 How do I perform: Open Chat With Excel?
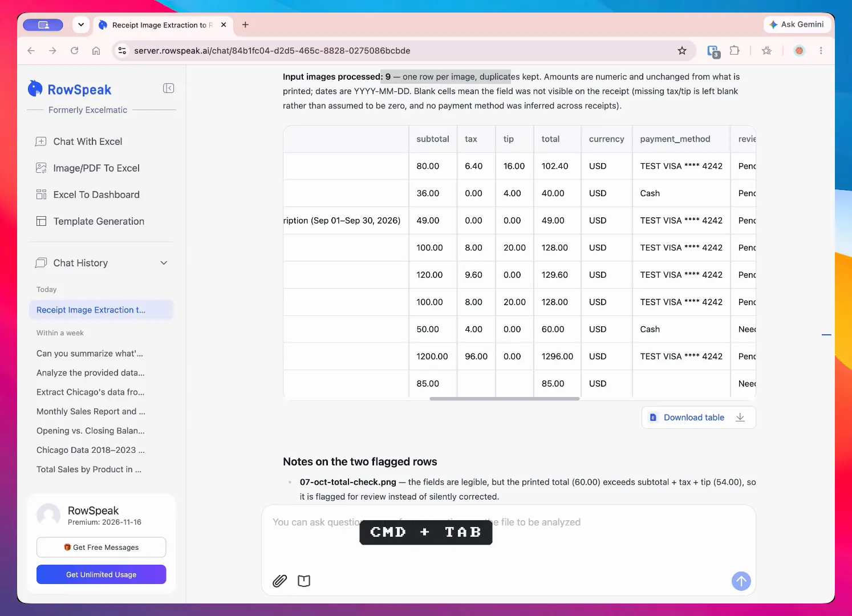click(88, 141)
